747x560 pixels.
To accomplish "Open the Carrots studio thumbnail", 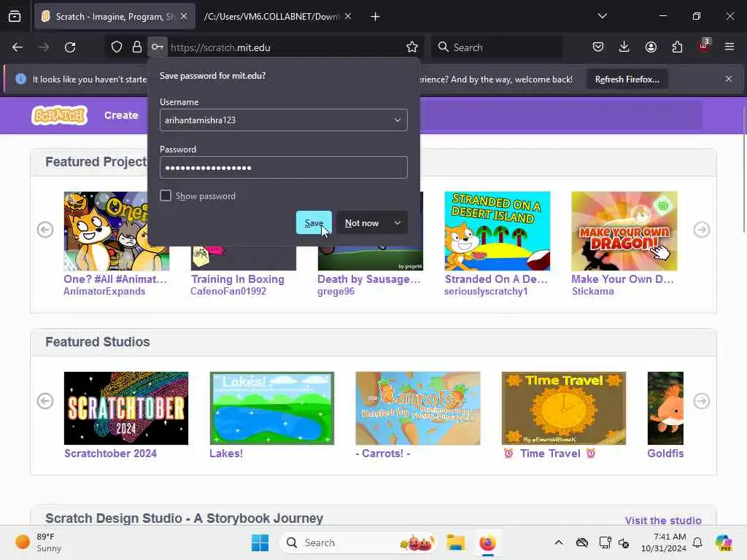I will [x=418, y=408].
